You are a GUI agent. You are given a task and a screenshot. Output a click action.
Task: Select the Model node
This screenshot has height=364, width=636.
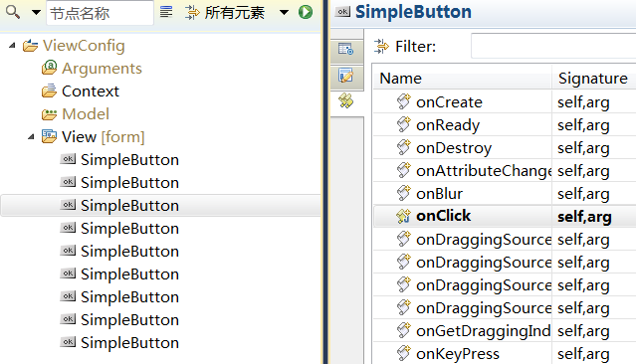point(86,114)
